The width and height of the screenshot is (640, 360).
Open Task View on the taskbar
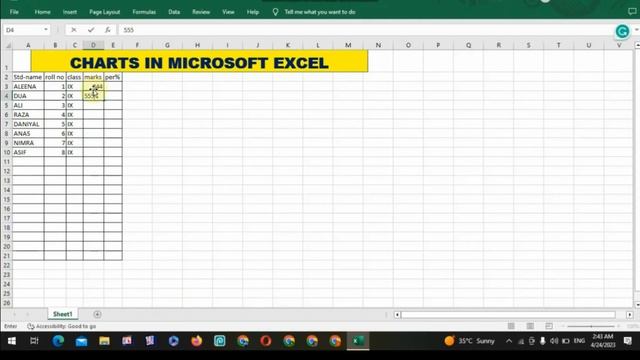34,341
